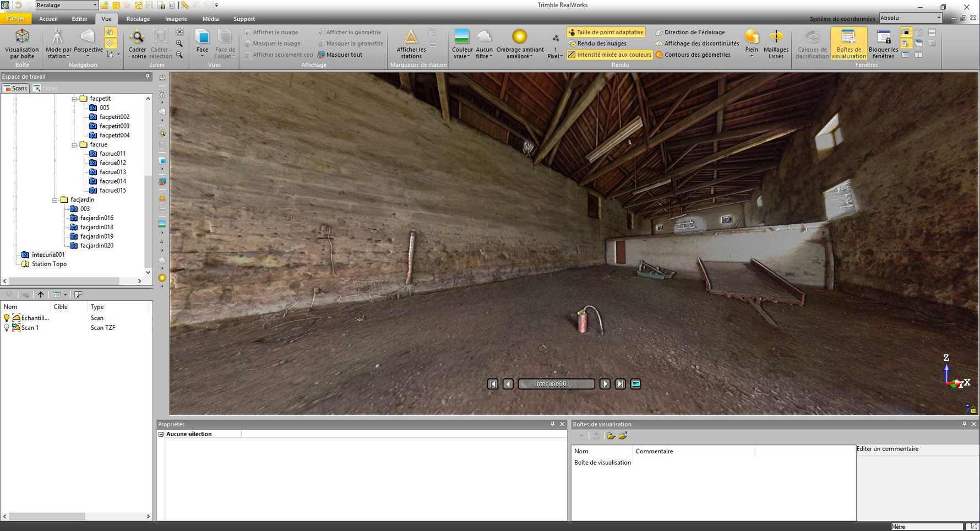The width and height of the screenshot is (980, 531).
Task: Click next station arrow in viewer navigation bar
Action: point(605,384)
